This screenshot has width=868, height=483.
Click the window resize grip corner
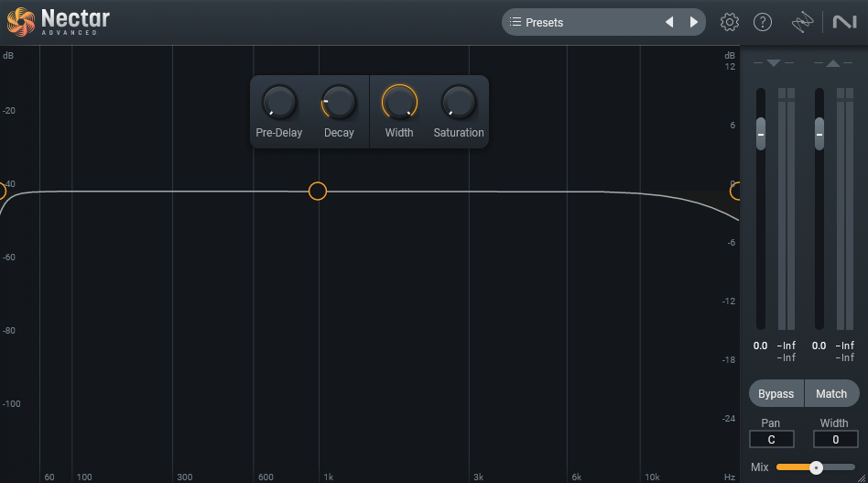862,478
